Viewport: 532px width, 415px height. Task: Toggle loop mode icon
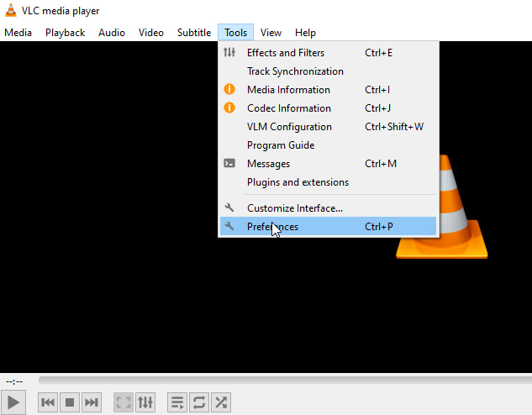[x=199, y=402]
